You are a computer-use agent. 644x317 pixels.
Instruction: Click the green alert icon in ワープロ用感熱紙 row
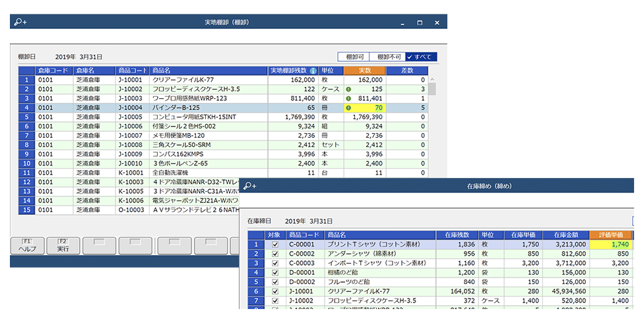(348, 98)
